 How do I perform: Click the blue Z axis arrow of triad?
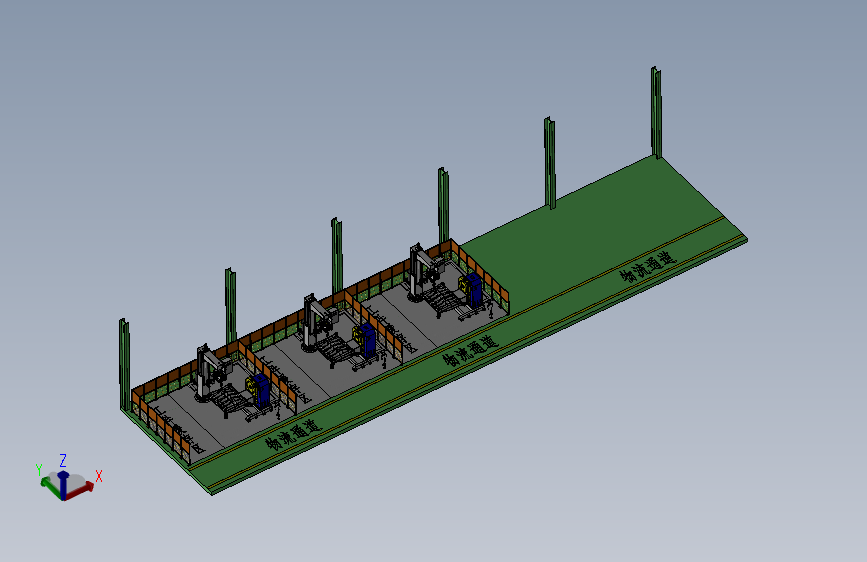click(x=63, y=485)
